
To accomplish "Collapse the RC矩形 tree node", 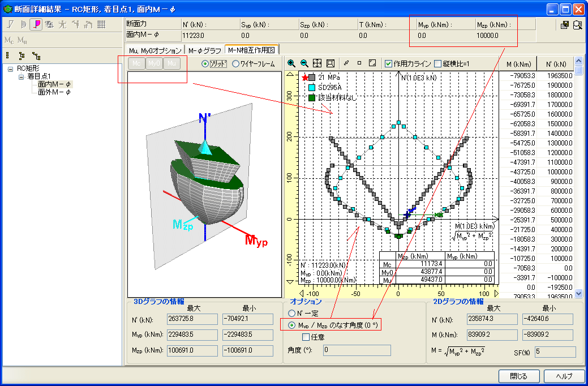I will click(11, 70).
